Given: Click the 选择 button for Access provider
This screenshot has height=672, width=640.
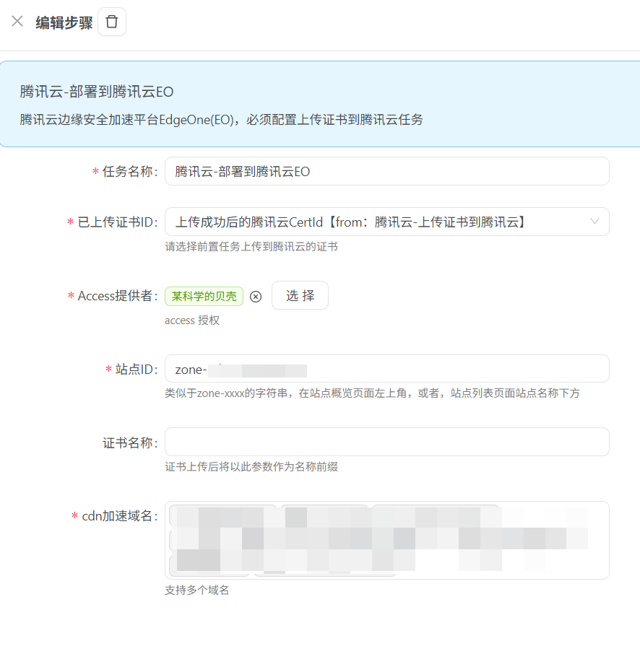Looking at the screenshot, I should [300, 295].
